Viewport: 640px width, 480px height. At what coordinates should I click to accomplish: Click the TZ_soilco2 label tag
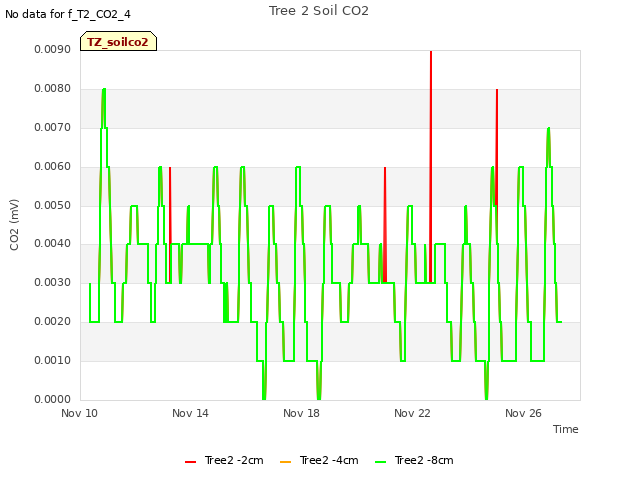pyautogui.click(x=118, y=41)
